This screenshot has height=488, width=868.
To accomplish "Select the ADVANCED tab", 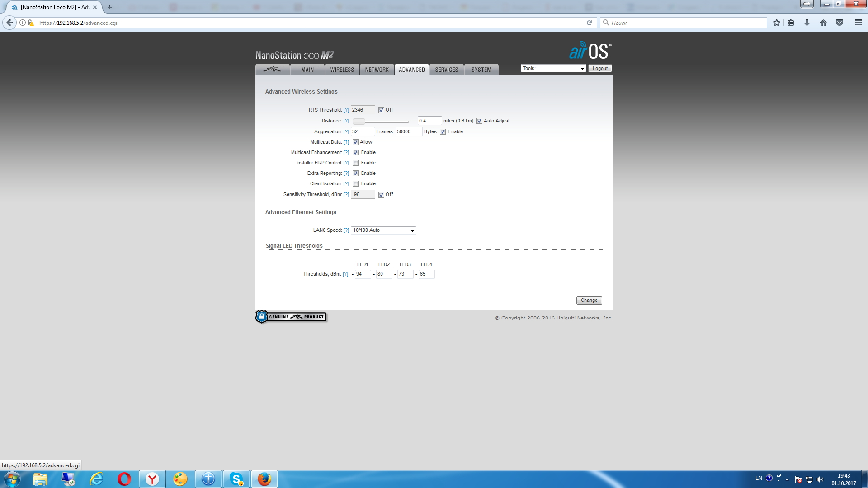I will [x=412, y=70].
